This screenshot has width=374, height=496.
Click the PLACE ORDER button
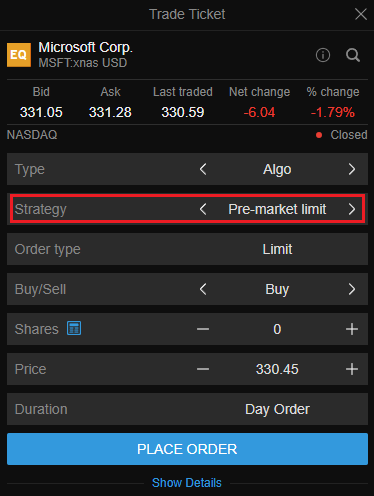(x=187, y=449)
